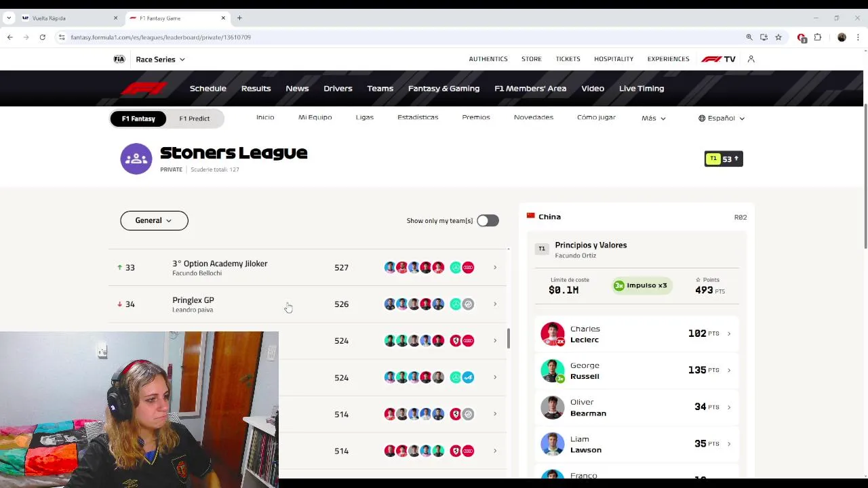Switch to F1 Predict mode

pyautogui.click(x=195, y=119)
